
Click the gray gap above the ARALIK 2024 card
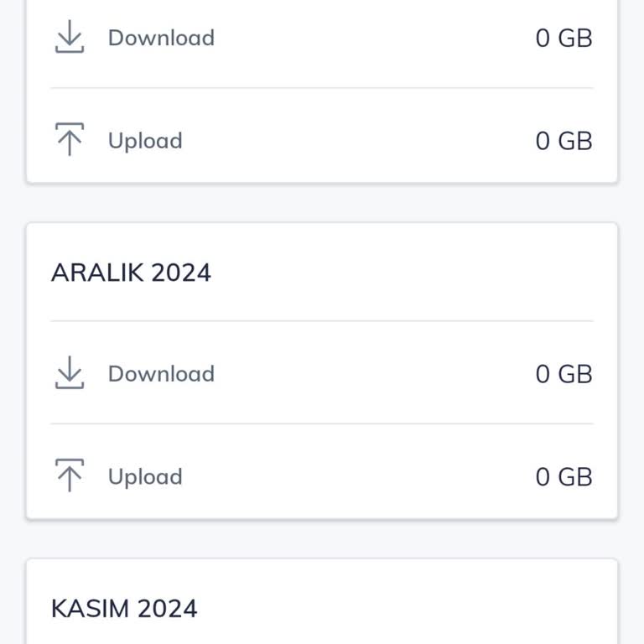[322, 203]
